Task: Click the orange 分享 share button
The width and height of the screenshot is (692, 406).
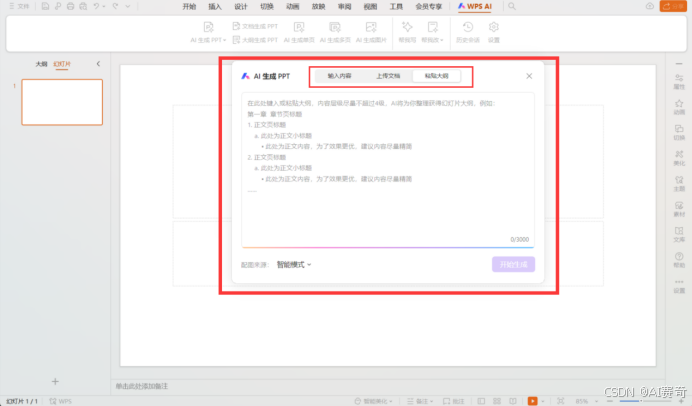Action: [673, 6]
